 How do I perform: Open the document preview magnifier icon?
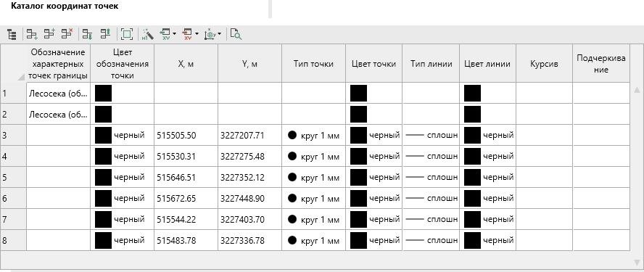(236, 34)
